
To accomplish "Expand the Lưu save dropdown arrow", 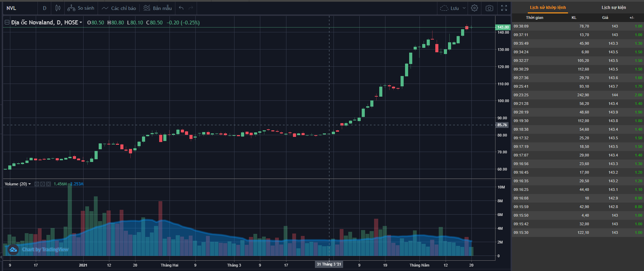I will [464, 8].
